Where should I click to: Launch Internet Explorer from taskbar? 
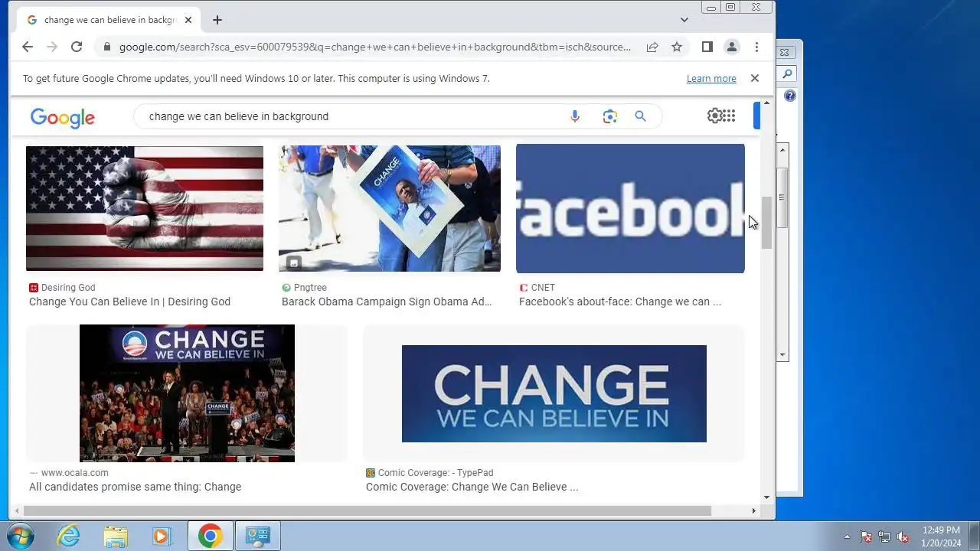[69, 536]
